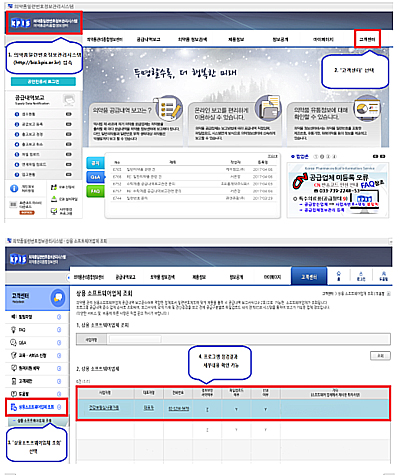Click the blue info icon for 개인정보 처리방침
The image size is (400, 475).
click(x=14, y=188)
